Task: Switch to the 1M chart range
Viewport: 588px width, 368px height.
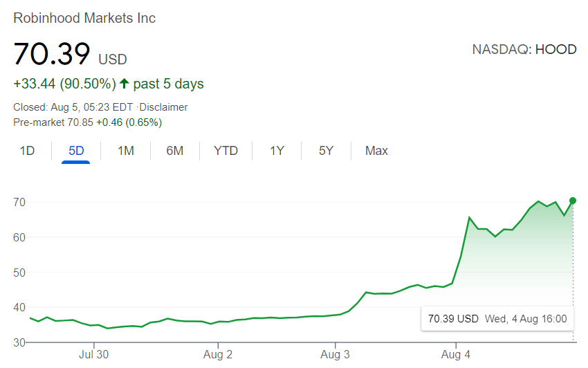Action: [x=125, y=150]
